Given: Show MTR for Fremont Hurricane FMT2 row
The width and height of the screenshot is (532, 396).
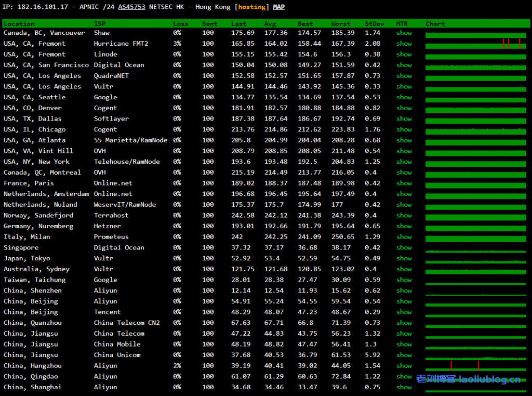Looking at the screenshot, I should [x=404, y=44].
